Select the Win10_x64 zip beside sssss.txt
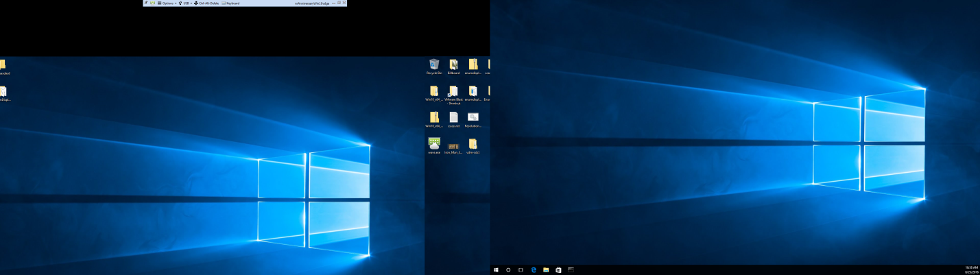 pyautogui.click(x=433, y=120)
